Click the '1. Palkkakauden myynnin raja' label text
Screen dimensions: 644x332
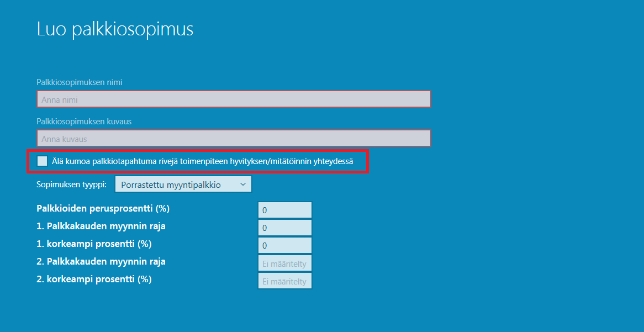point(101,226)
